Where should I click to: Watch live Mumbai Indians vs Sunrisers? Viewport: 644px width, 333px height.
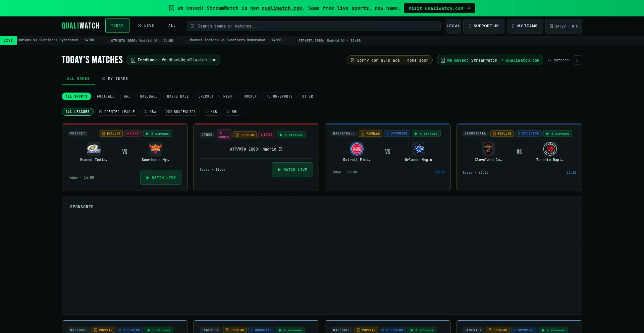(x=161, y=177)
